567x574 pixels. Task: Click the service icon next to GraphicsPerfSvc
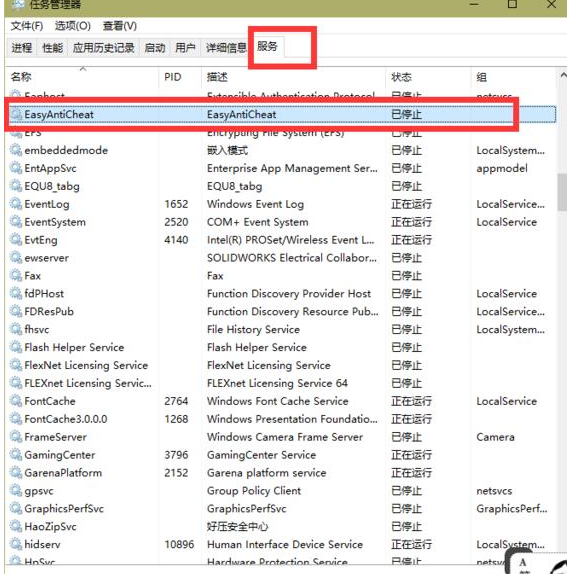click(x=16, y=509)
